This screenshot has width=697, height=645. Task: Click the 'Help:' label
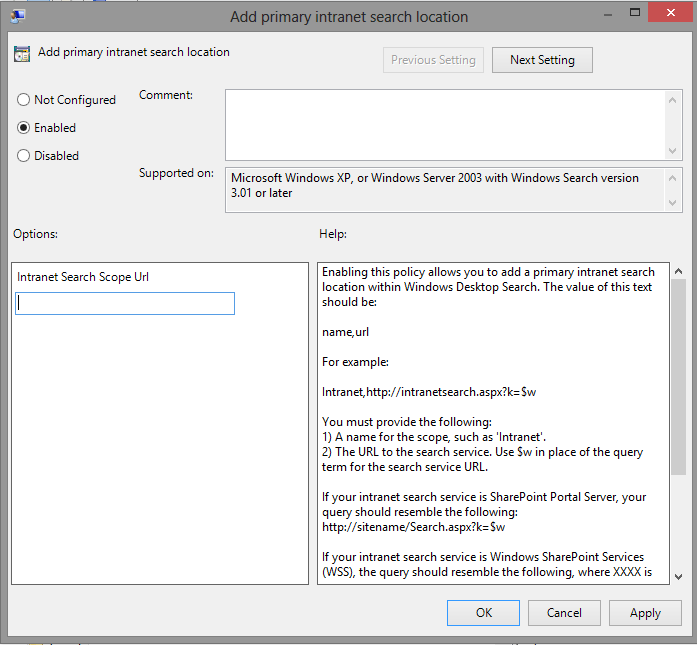pyautogui.click(x=333, y=234)
